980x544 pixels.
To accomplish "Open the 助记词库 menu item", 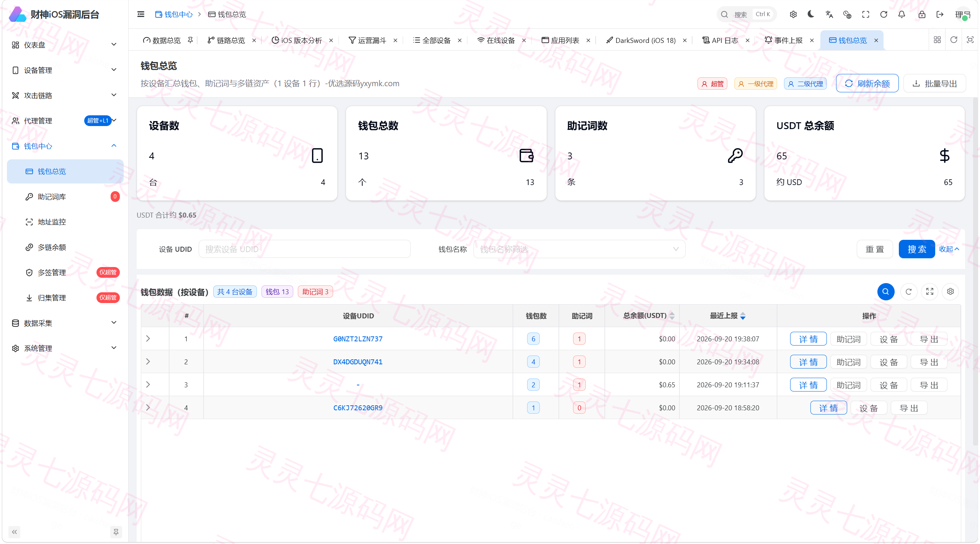I will click(65, 197).
